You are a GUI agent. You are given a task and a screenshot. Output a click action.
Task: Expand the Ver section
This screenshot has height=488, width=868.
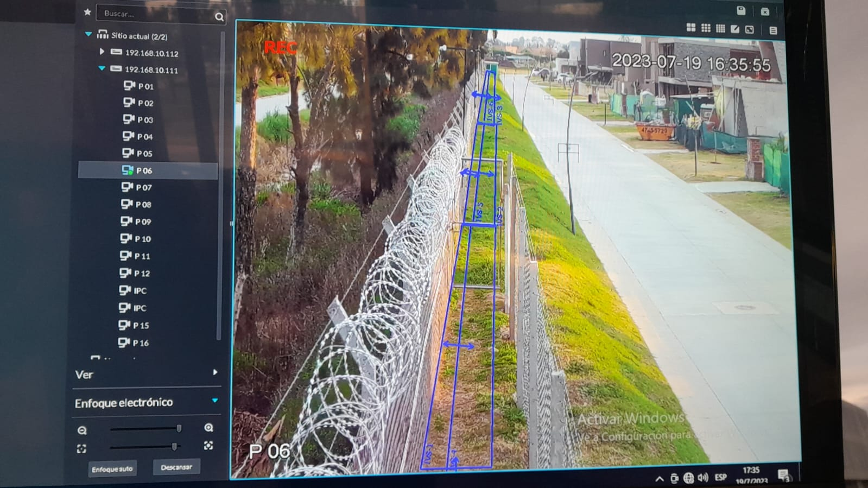[215, 372]
